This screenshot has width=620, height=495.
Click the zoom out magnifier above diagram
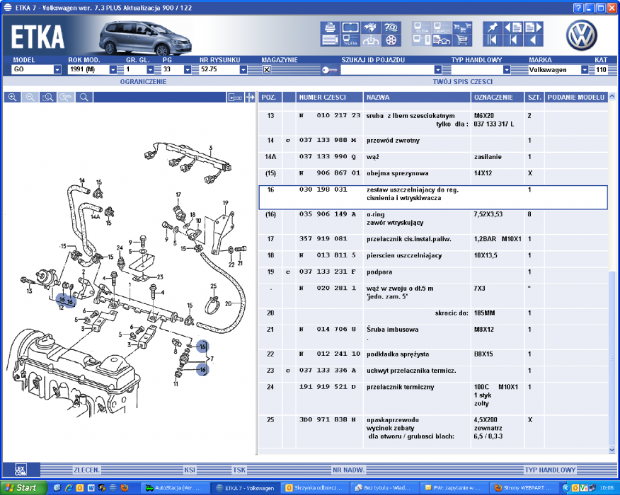point(31,97)
